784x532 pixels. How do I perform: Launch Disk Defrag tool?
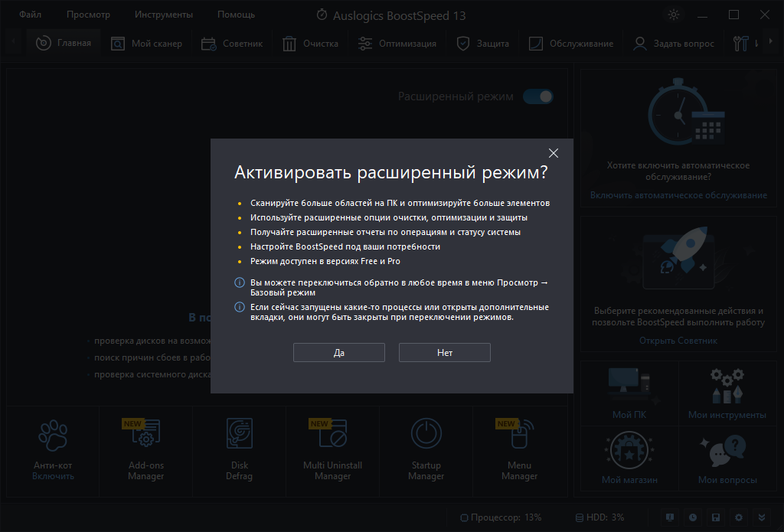tap(239, 451)
